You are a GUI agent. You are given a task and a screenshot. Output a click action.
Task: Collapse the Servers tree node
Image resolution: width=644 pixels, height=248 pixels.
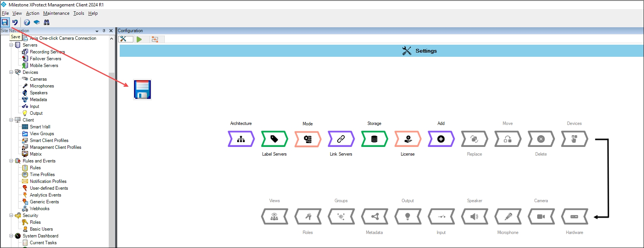tap(11, 45)
